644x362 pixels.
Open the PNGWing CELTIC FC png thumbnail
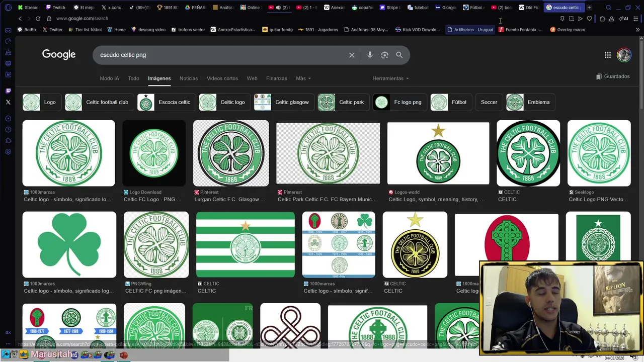[x=156, y=244]
